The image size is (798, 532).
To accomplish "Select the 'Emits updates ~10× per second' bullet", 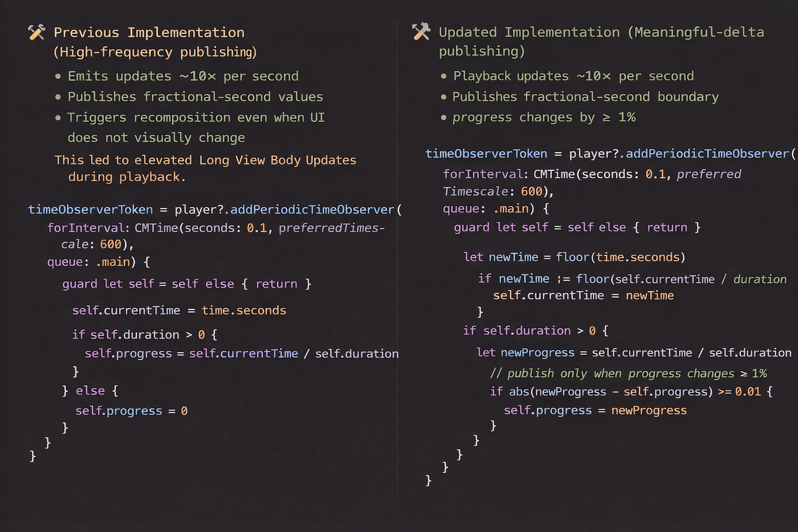I will tap(183, 76).
